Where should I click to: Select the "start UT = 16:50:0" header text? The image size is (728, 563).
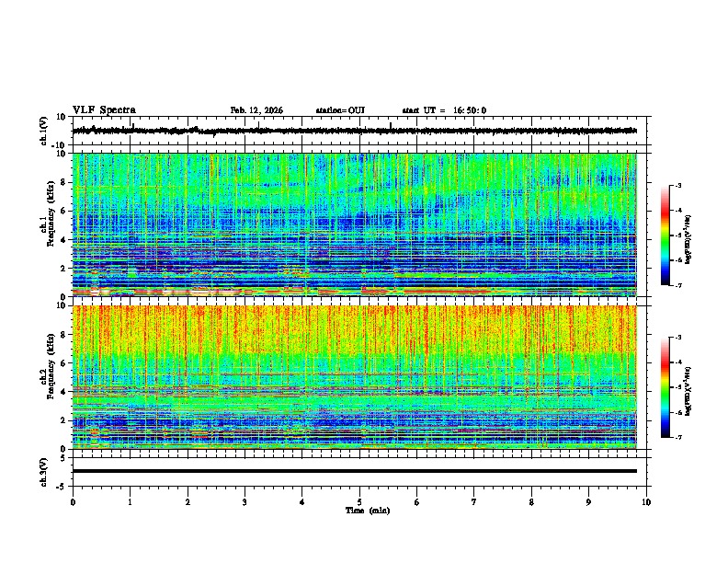click(444, 110)
